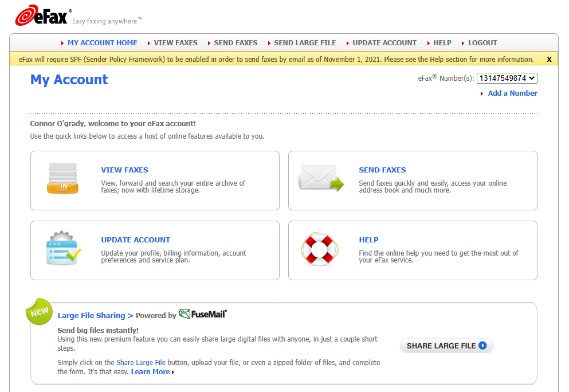This screenshot has width=569, height=392.
Task: Click the 'Powered by' label
Action: (156, 315)
